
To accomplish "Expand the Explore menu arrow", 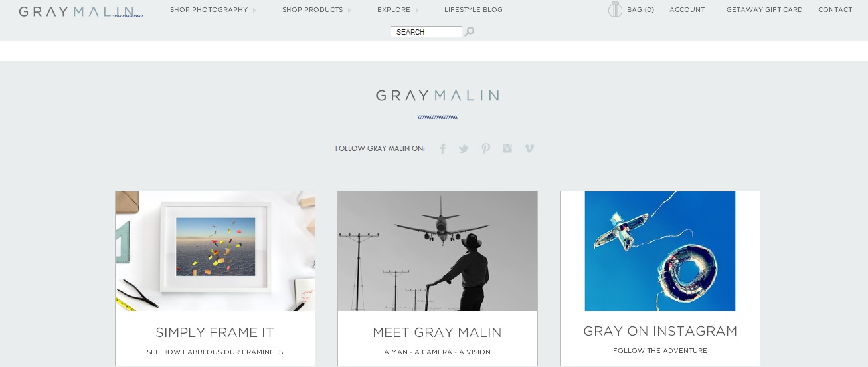I will (417, 10).
